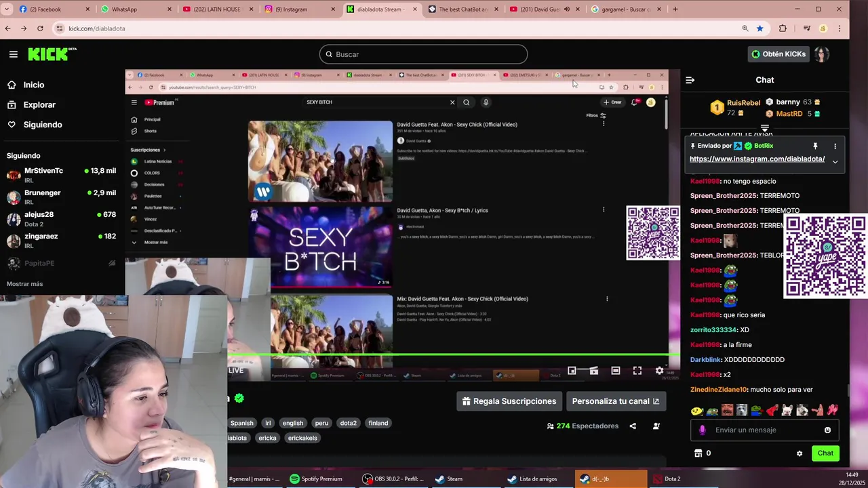Open the user profile avatar in Kick header

822,54
